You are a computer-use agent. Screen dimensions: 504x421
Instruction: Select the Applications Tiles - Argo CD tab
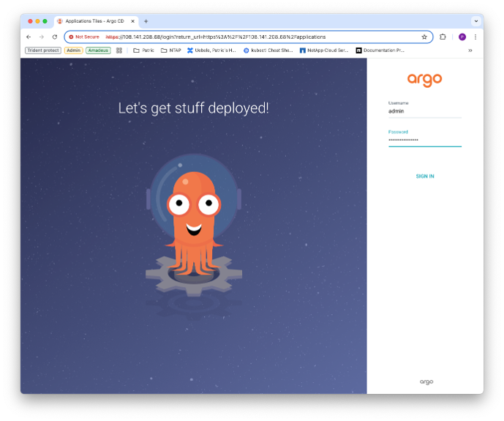[94, 21]
